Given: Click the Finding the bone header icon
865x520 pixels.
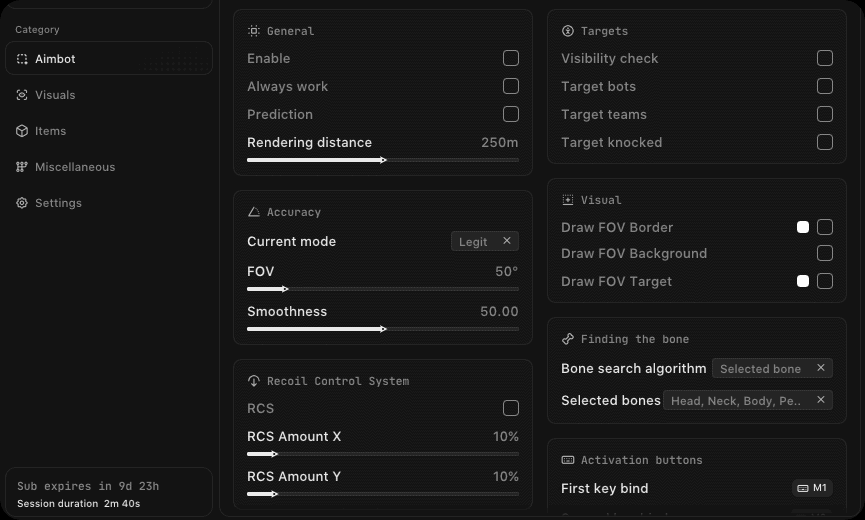Looking at the screenshot, I should [x=568, y=339].
